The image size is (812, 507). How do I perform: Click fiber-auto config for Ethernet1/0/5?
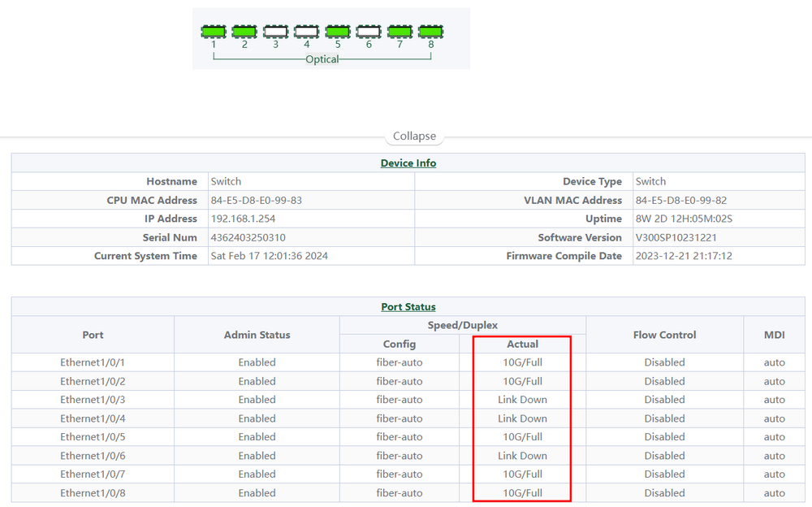[x=400, y=437]
